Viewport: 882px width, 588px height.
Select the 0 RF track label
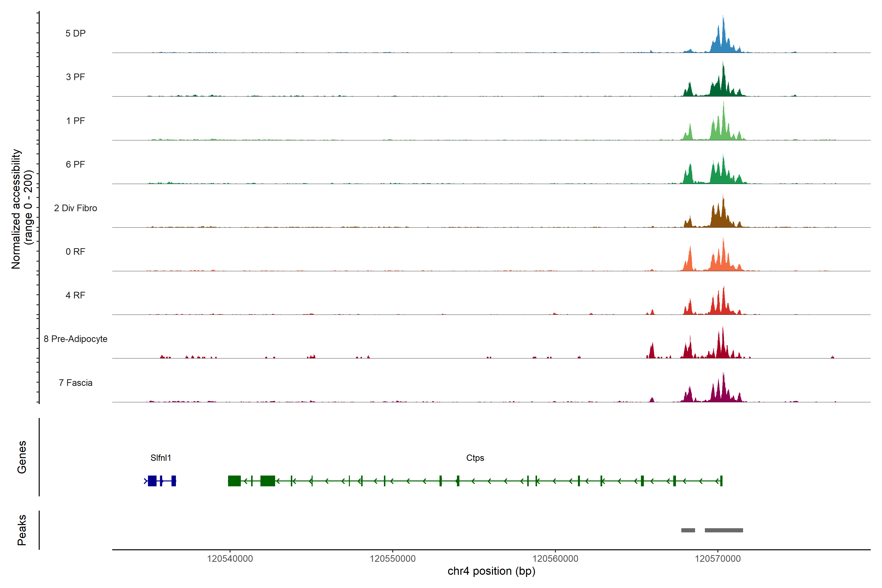coord(75,252)
